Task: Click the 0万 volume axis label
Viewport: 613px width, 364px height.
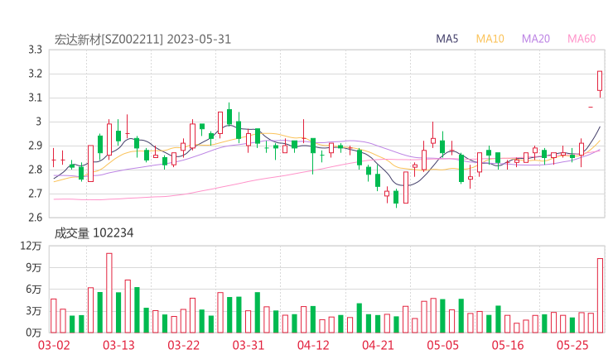Action: point(34,333)
